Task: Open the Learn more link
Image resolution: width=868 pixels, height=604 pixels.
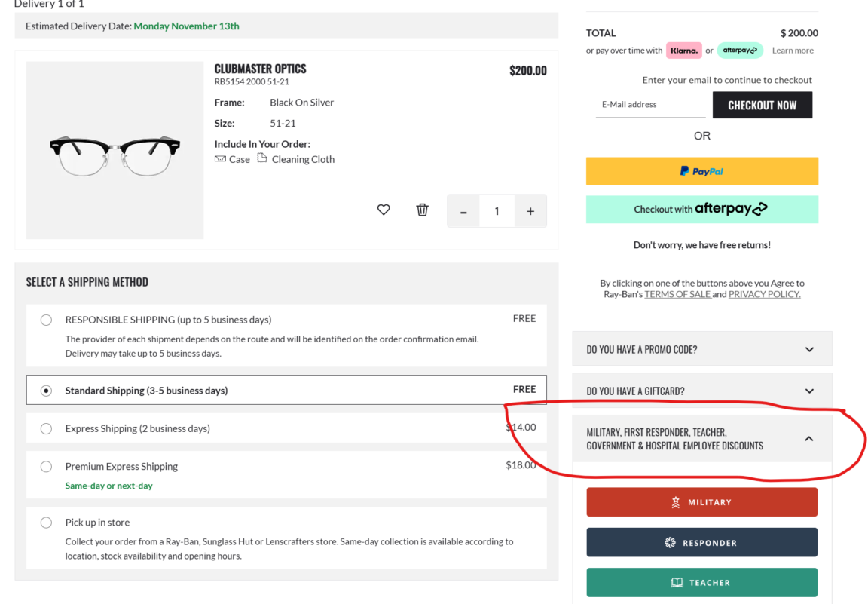Action: click(x=793, y=51)
